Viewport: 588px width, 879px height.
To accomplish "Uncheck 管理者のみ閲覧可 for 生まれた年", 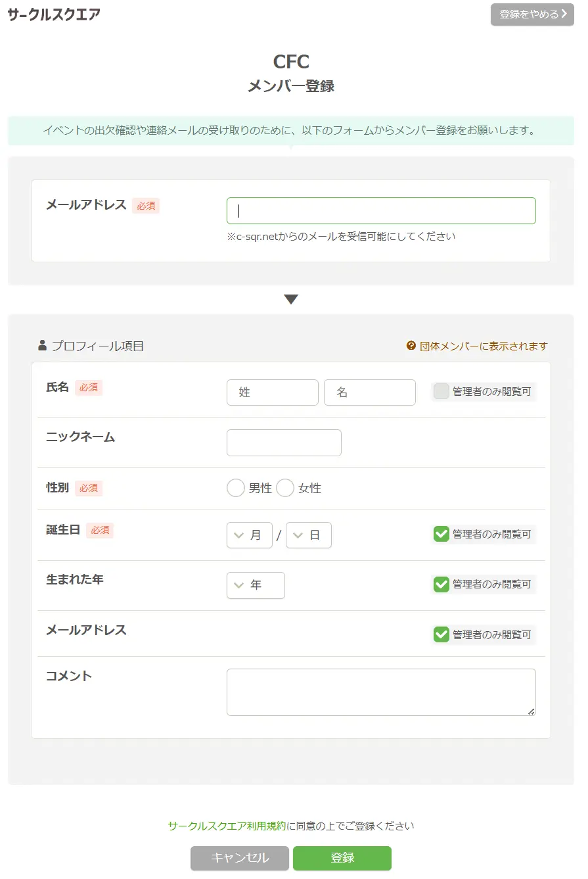I will [x=441, y=584].
